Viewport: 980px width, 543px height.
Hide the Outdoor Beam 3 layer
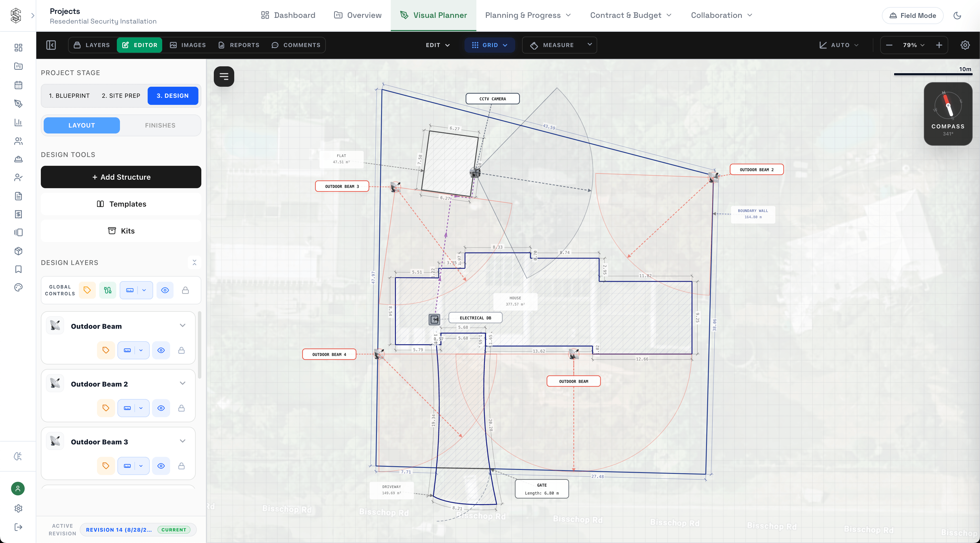coord(161,466)
